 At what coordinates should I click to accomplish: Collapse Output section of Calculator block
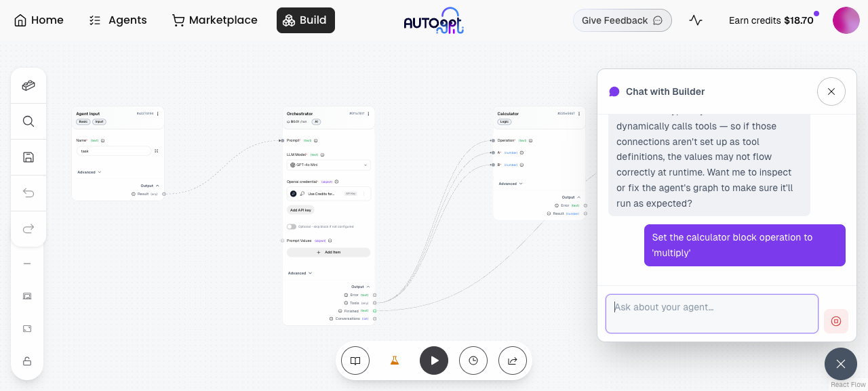(571, 197)
